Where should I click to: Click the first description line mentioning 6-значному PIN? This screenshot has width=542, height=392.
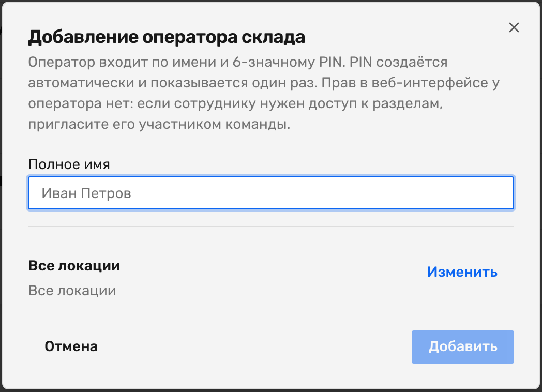click(x=238, y=62)
